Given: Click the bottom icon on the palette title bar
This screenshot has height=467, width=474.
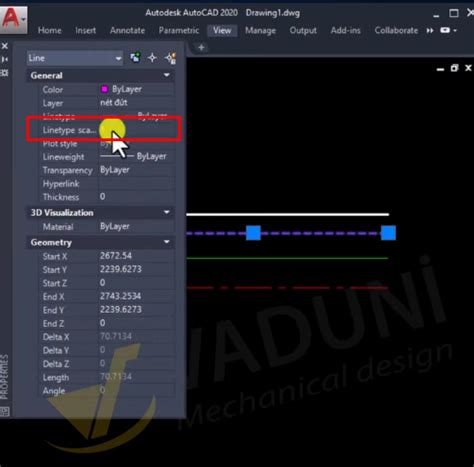Looking at the screenshot, I should [x=5, y=412].
